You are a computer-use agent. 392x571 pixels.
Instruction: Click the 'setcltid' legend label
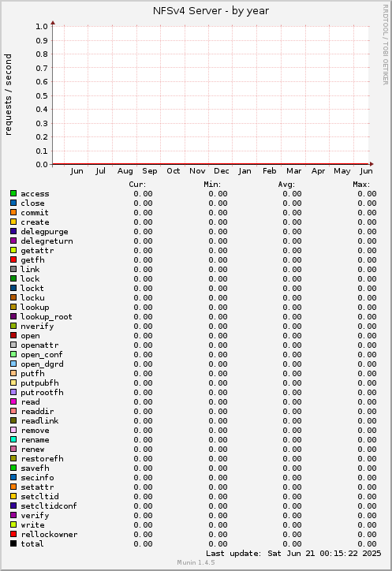pyautogui.click(x=39, y=497)
